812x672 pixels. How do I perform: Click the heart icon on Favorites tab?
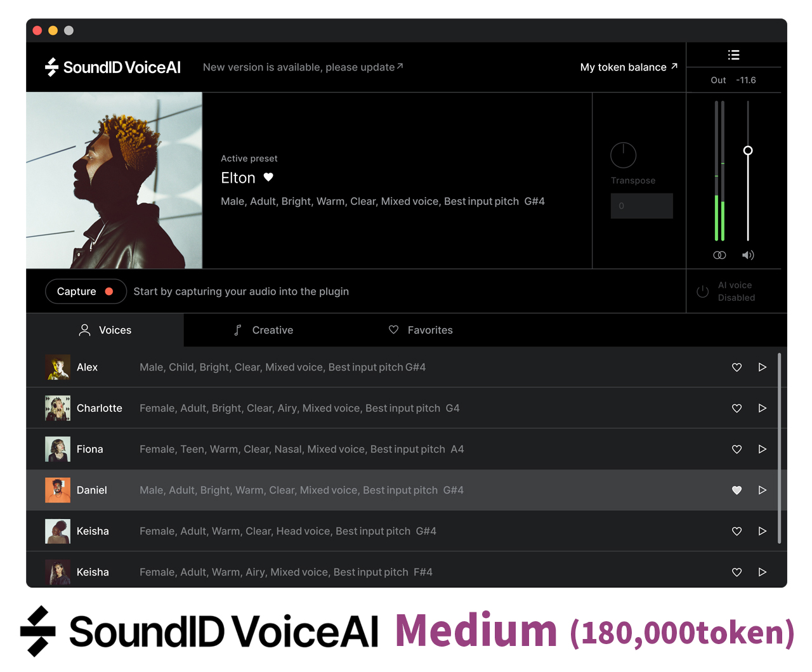393,330
